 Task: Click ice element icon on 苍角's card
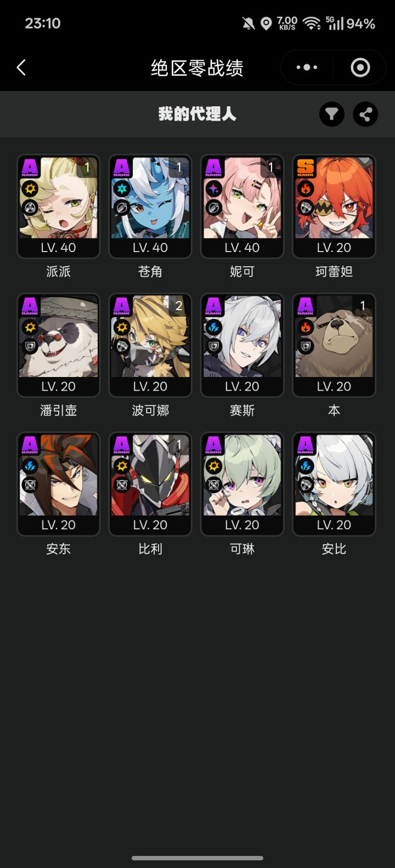(x=122, y=189)
